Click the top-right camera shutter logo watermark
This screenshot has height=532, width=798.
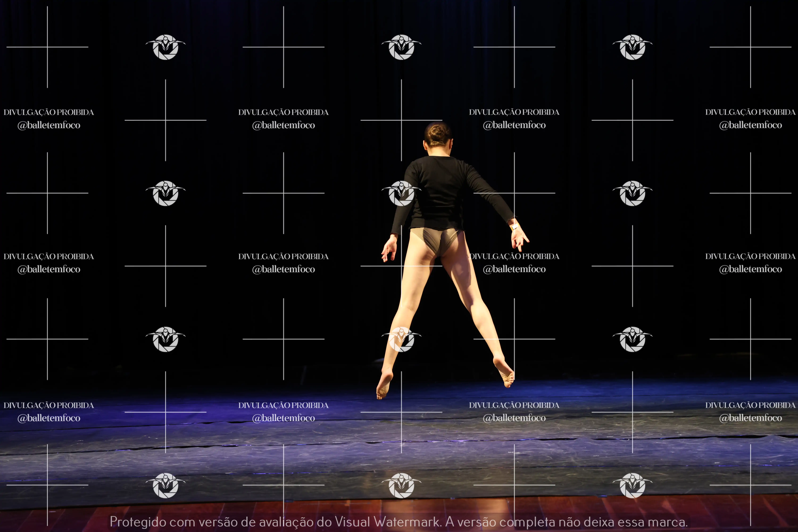632,47
